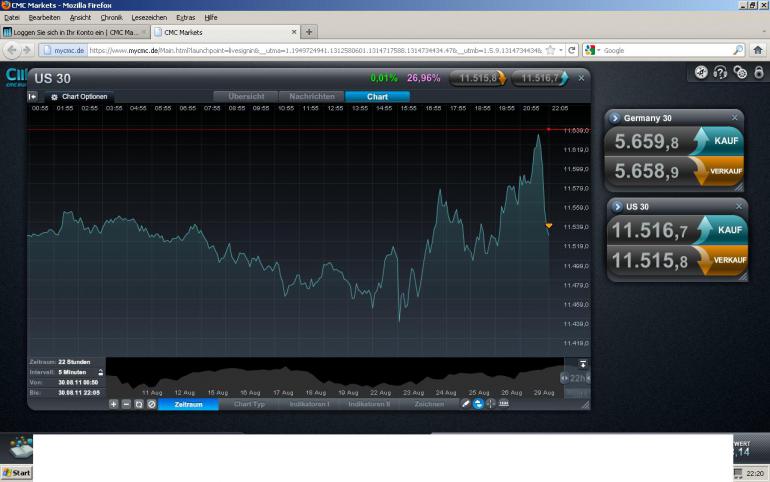
Task: Click VERKAUF for US 30
Action: [x=722, y=260]
